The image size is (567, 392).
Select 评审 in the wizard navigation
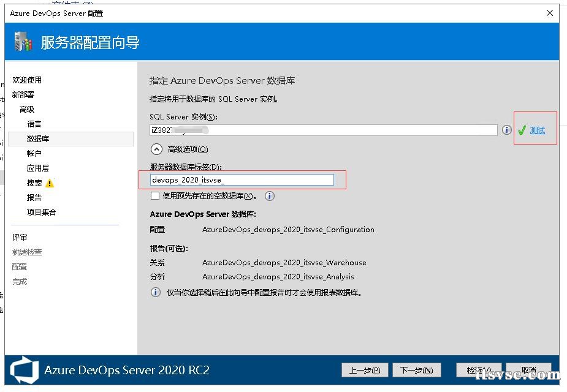(x=20, y=238)
